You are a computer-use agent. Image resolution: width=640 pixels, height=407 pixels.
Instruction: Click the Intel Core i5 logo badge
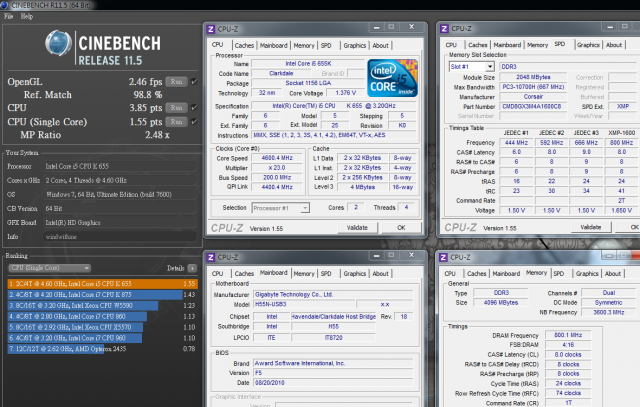(x=392, y=78)
